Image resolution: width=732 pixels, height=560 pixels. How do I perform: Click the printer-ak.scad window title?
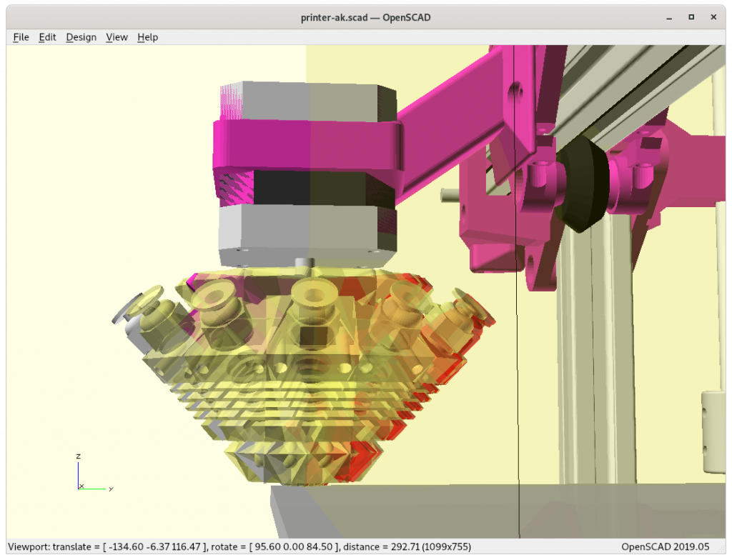click(365, 18)
